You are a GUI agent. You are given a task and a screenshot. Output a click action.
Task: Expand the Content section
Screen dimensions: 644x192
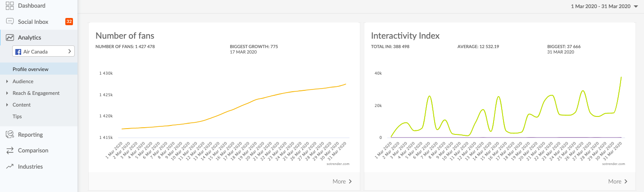[22, 105]
